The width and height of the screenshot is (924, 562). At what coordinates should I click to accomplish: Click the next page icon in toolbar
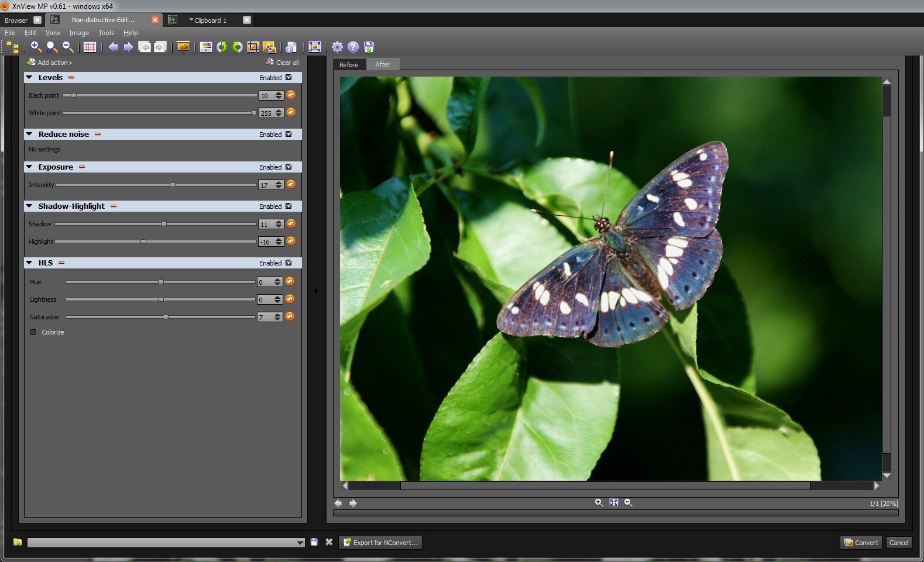pos(160,47)
